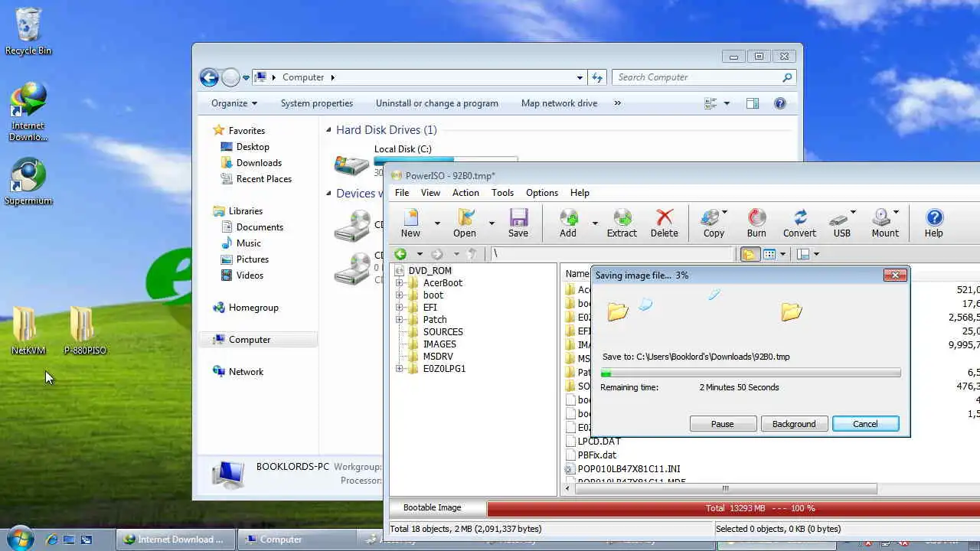Open the Add button dropdown arrow
This screenshot has width=980, height=551.
click(x=594, y=223)
